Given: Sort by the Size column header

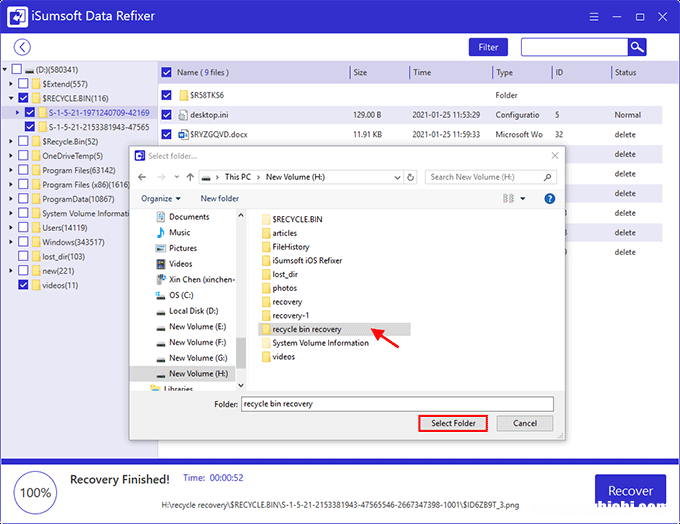Looking at the screenshot, I should [360, 72].
